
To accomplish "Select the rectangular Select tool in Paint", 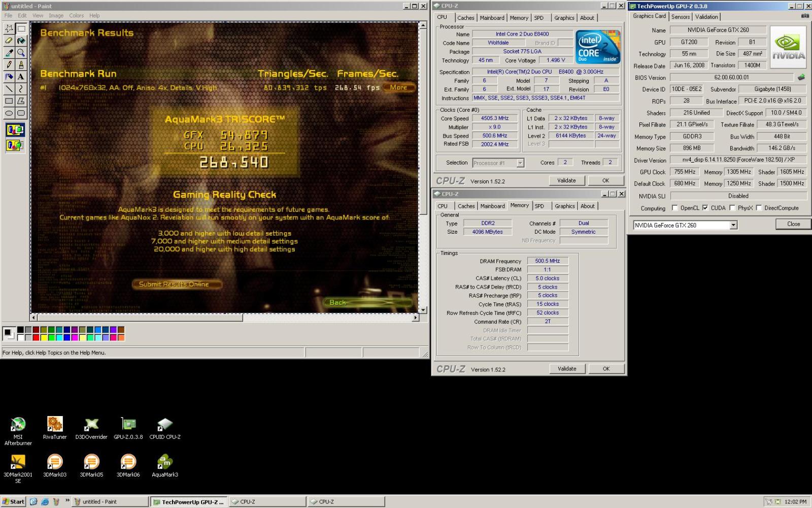I will click(21, 28).
